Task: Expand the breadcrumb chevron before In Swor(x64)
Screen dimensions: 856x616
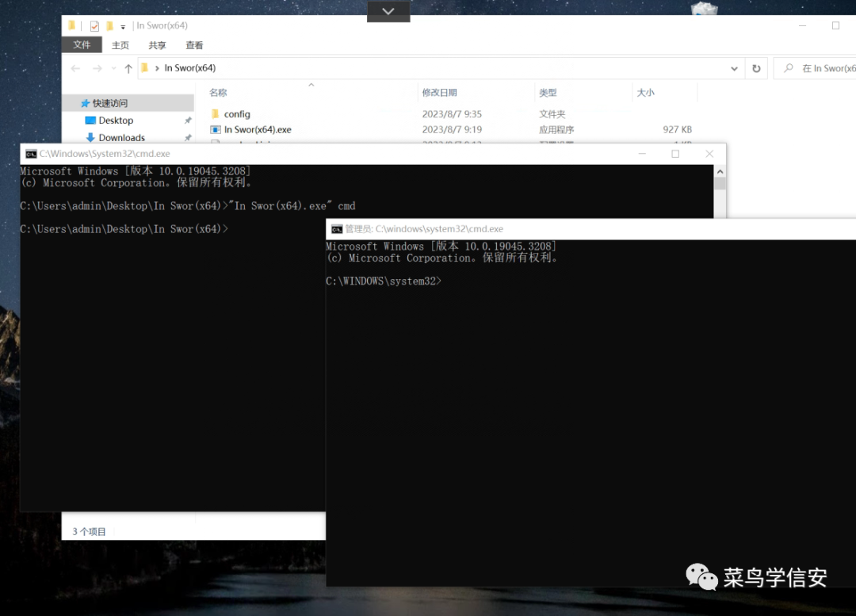Action: 157,68
